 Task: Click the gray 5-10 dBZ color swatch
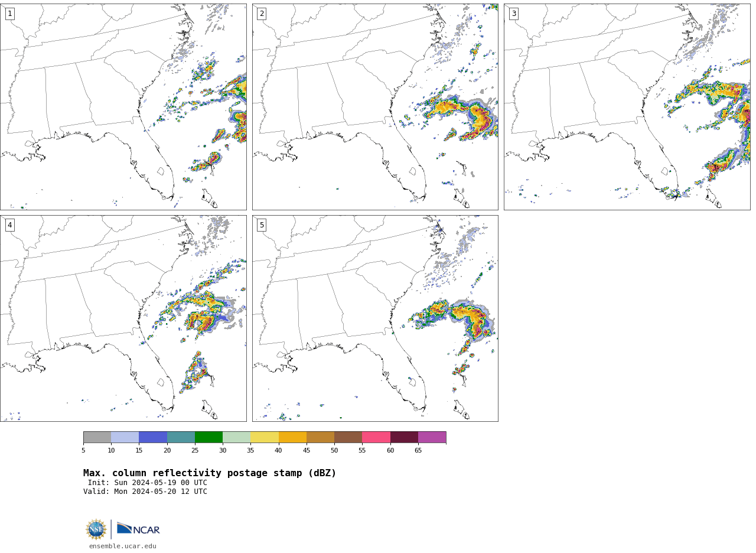tap(97, 437)
